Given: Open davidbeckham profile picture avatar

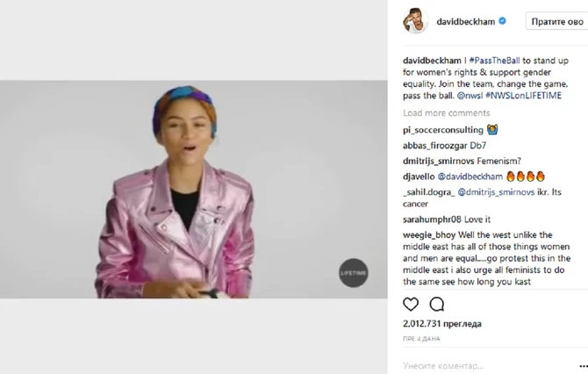Looking at the screenshot, I should (x=415, y=21).
